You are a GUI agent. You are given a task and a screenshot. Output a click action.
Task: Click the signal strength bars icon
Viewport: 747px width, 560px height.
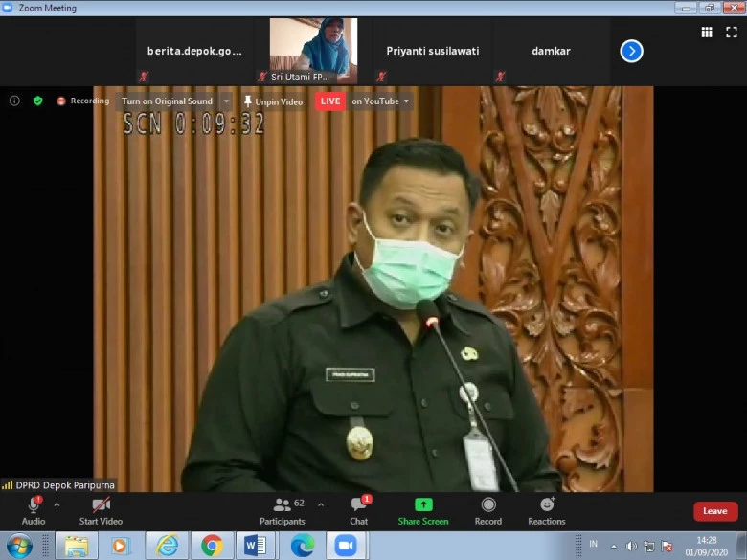tap(7, 485)
